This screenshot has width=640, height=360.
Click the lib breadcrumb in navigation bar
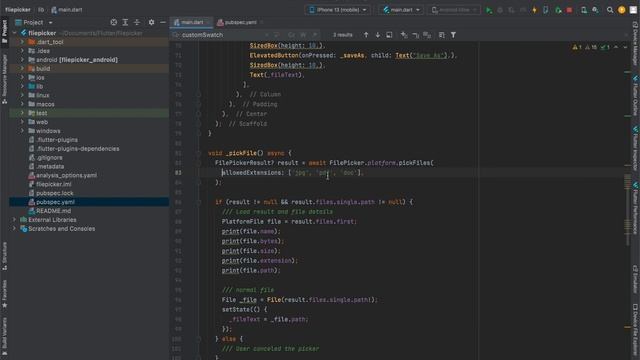coord(41,10)
